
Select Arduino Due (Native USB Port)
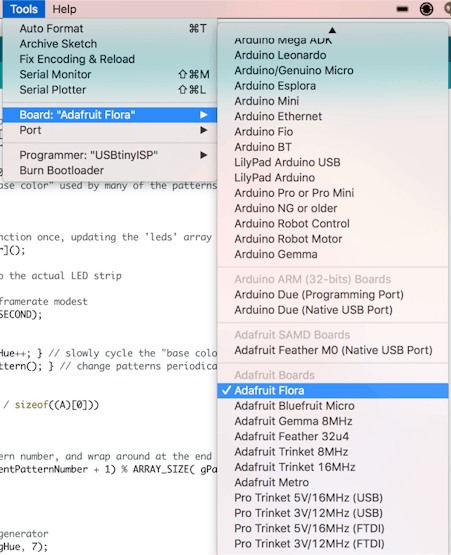[333, 310]
